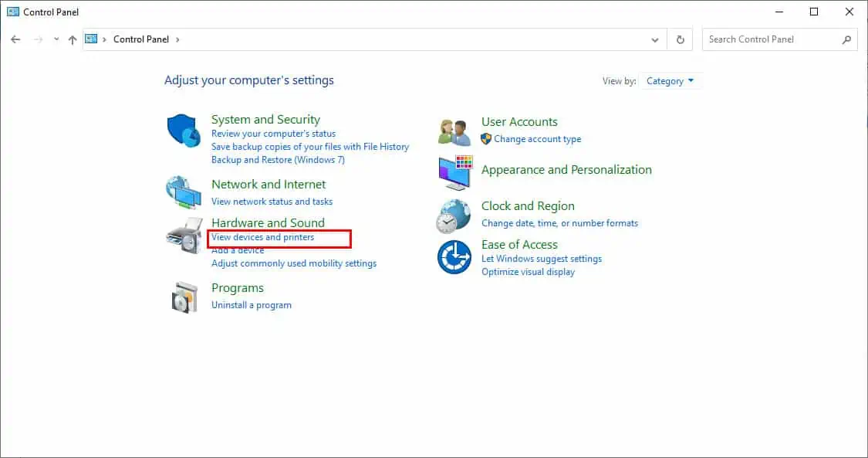The height and width of the screenshot is (458, 868).
Task: Open the recent locations chevron dropdown
Action: point(56,39)
